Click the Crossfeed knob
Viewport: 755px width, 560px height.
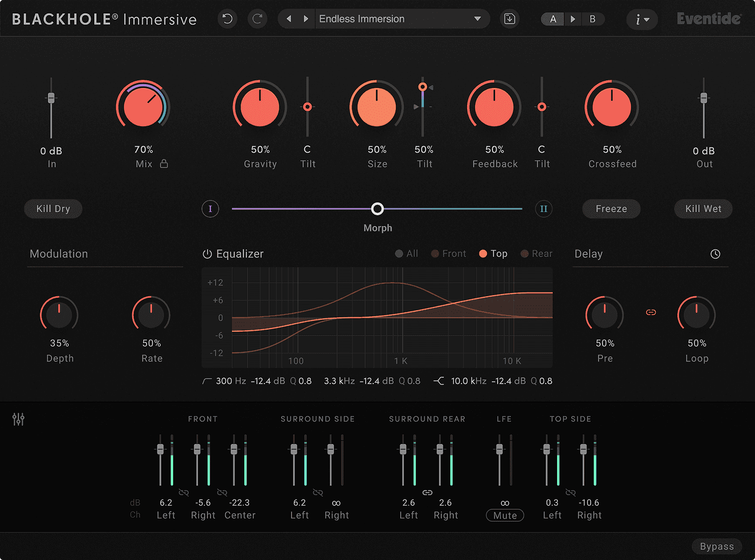612,107
